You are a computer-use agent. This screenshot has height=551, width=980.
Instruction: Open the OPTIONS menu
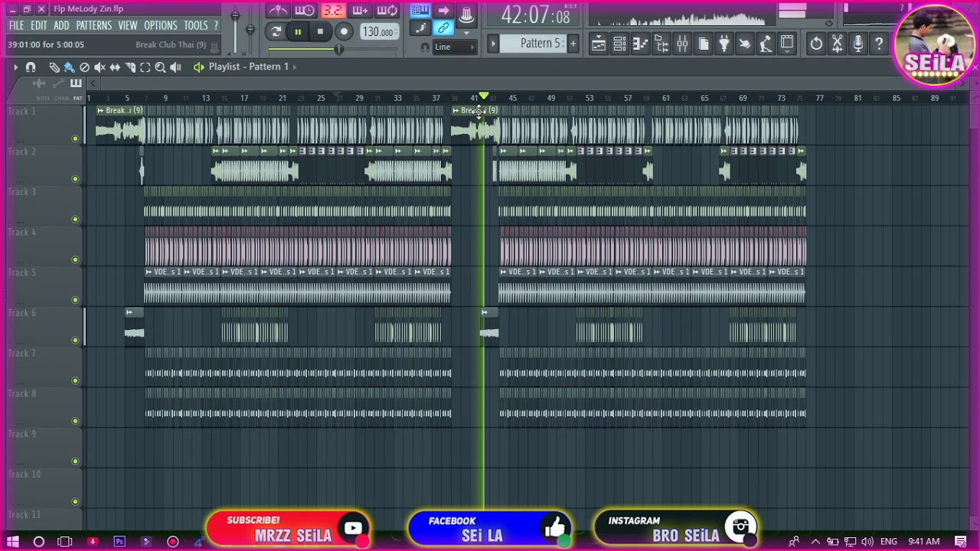tap(161, 26)
